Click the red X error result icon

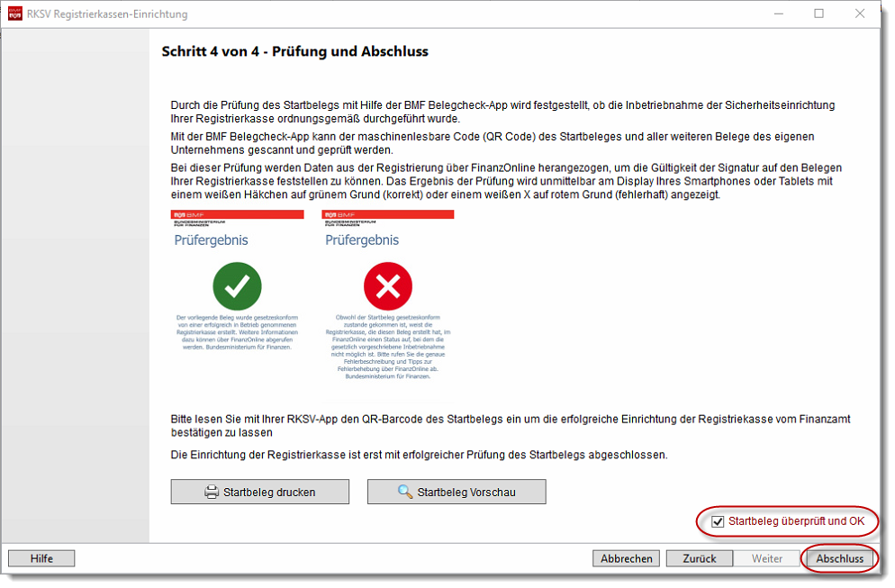point(387,286)
